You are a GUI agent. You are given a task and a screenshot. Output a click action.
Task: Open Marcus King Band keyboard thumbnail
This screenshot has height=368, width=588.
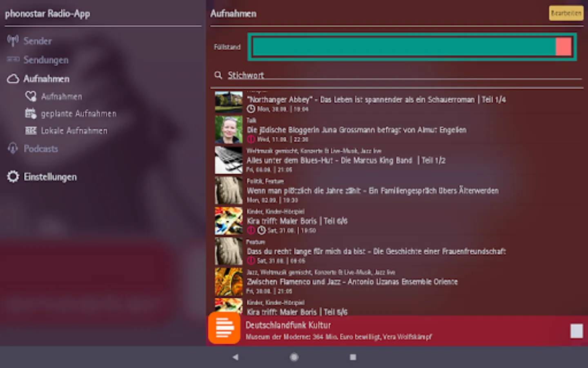point(229,160)
